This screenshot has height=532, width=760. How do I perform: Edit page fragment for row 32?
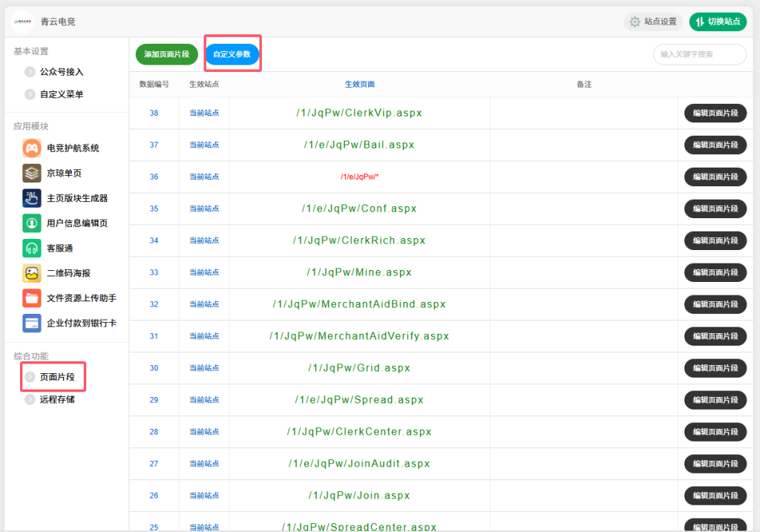715,304
